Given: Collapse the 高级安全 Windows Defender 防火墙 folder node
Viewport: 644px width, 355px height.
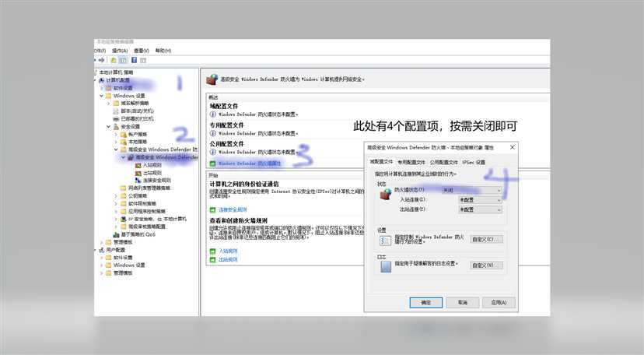Looking at the screenshot, I should click(116, 149).
